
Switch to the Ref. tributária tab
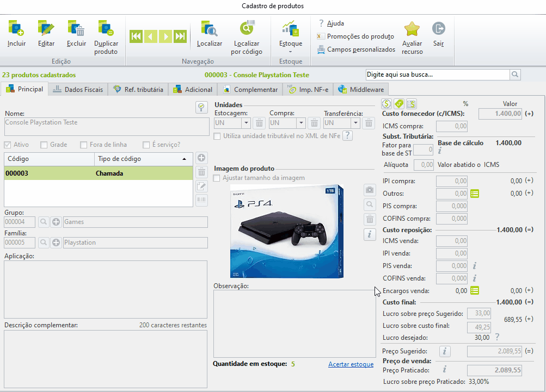pos(138,89)
